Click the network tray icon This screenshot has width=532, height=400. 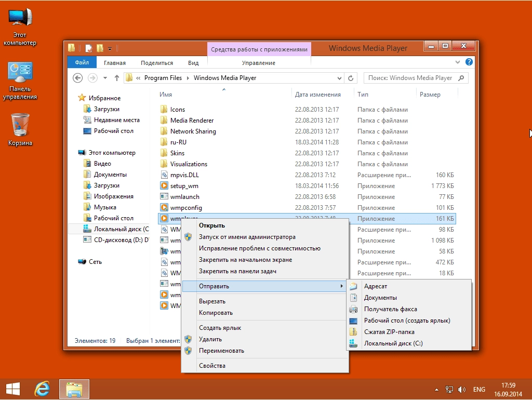point(449,390)
